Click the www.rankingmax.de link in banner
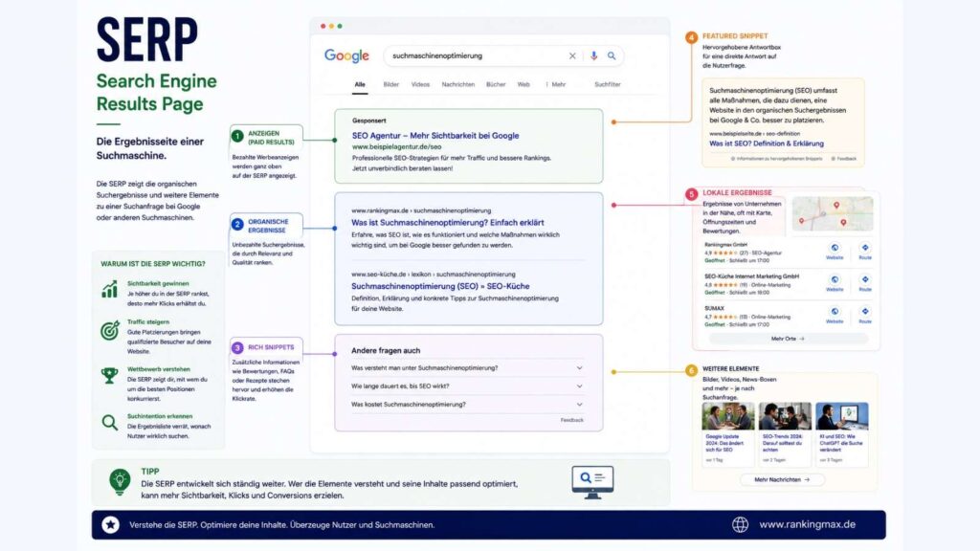The image size is (980, 551). 807,525
